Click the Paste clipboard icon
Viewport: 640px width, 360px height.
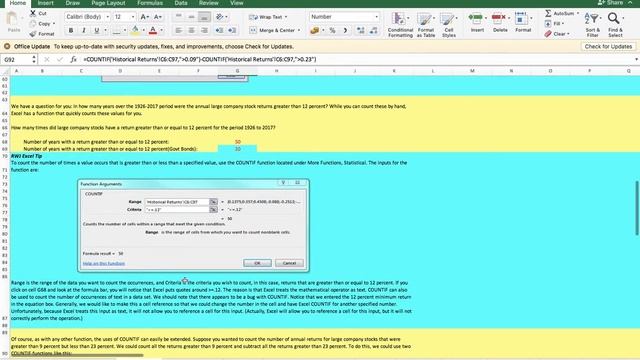pos(12,19)
